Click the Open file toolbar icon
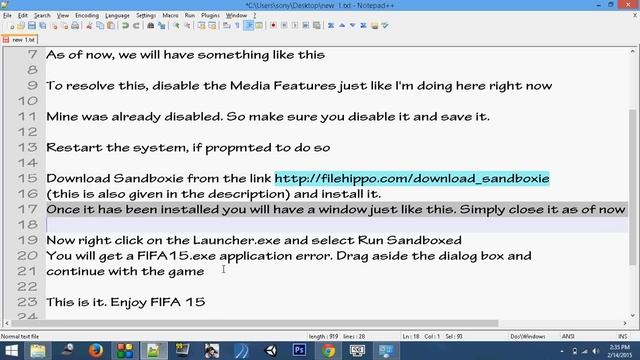Screen dimensions: 640x360 coord(21,26)
